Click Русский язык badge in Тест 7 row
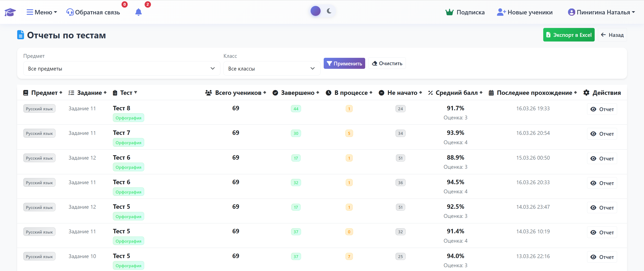The width and height of the screenshot is (644, 271). tap(39, 133)
